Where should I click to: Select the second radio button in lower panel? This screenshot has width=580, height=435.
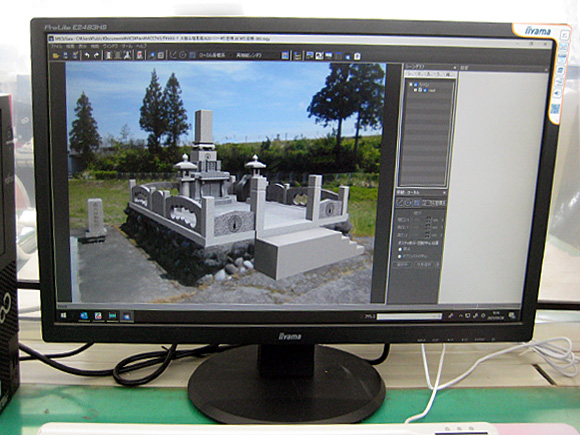coord(399,256)
